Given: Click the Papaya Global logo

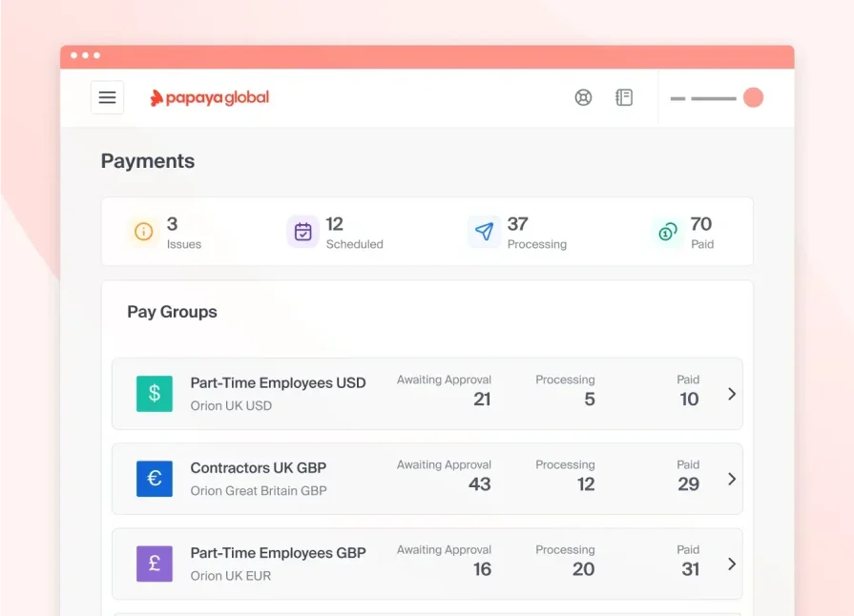Looking at the screenshot, I should (210, 97).
